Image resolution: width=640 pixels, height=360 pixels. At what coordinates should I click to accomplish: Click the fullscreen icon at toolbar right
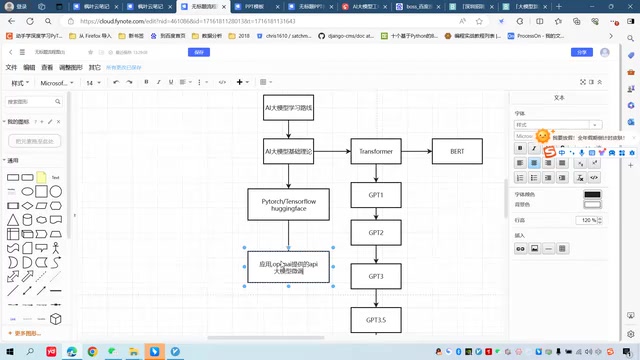coord(583,82)
